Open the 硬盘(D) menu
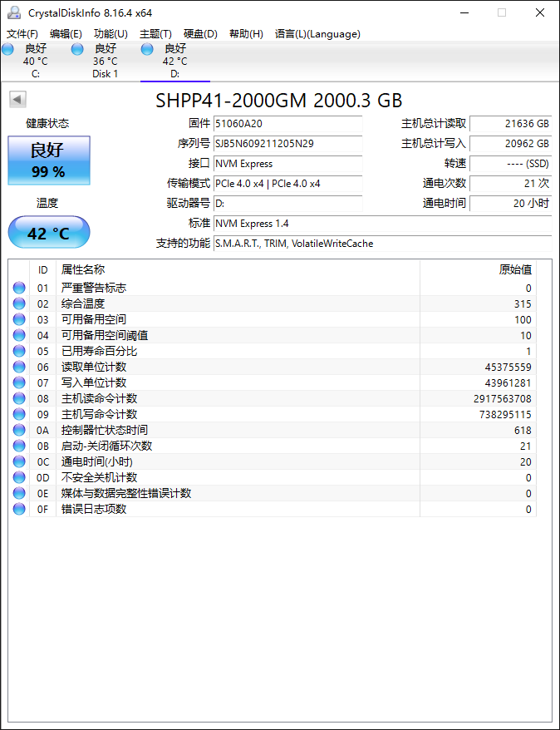 [x=200, y=34]
